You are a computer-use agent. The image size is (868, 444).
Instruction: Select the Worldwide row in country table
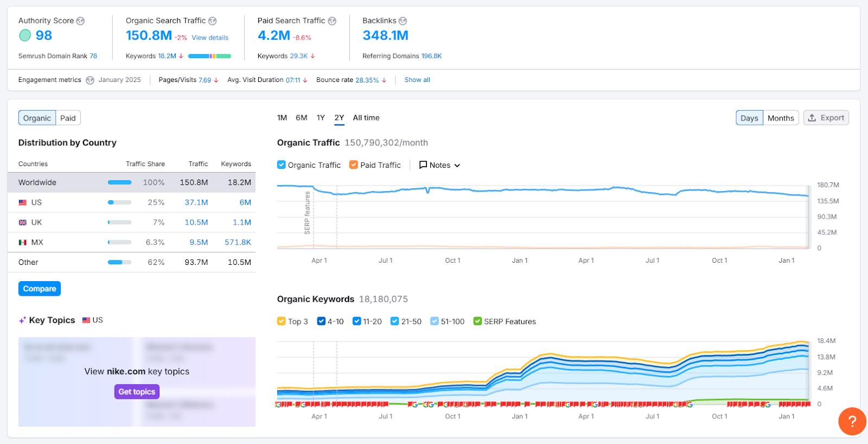tap(131, 182)
